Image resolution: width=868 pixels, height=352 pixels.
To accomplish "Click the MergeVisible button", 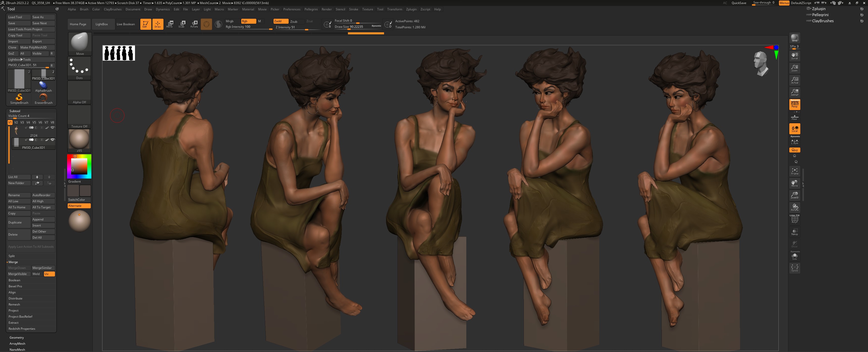I will click(x=18, y=274).
